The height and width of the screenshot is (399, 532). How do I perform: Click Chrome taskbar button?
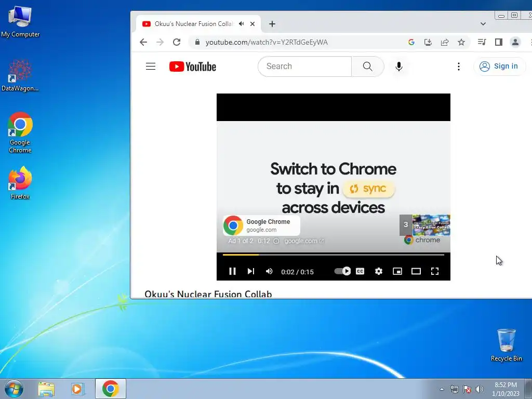pyautogui.click(x=111, y=389)
